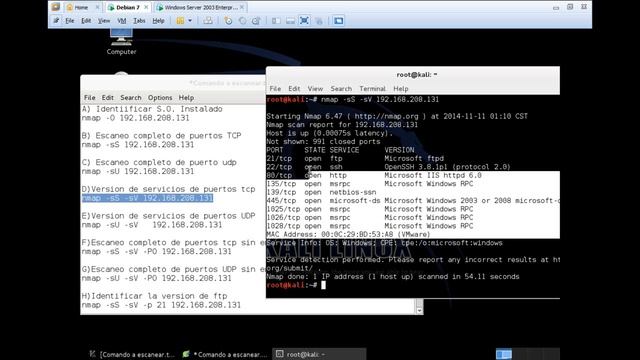Click the editor scrollbar down arrow
Image resolution: width=640 pixels, height=360 pixels.
[x=419, y=311]
